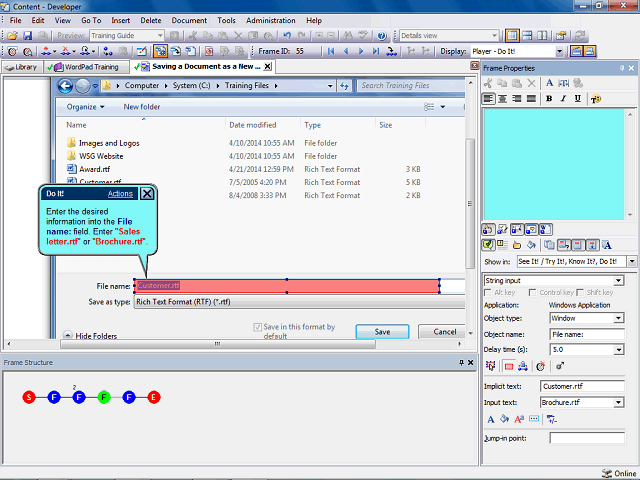Open the Details view dropdown

[x=494, y=36]
